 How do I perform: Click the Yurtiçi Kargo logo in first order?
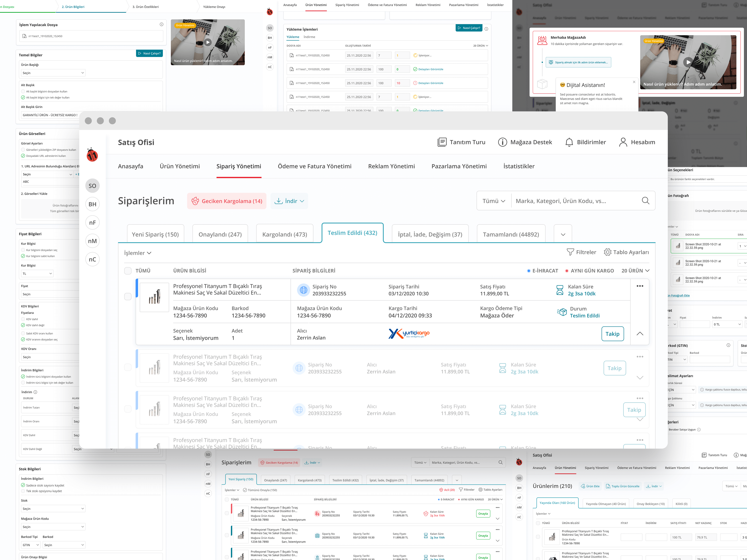[409, 334]
